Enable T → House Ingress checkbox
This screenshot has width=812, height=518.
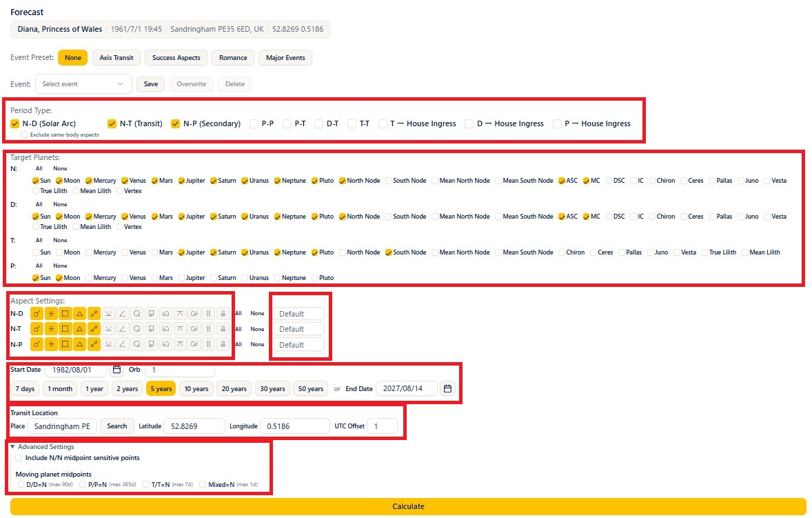pyautogui.click(x=383, y=123)
